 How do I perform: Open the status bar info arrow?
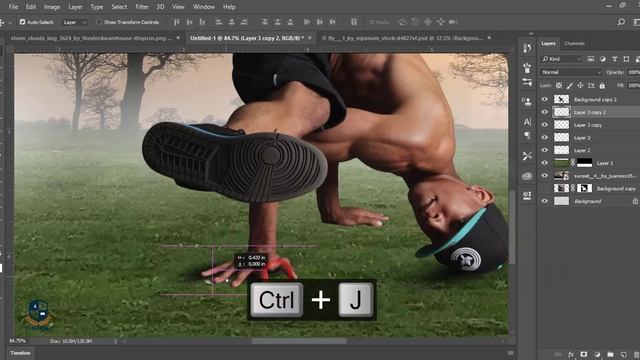(x=115, y=341)
